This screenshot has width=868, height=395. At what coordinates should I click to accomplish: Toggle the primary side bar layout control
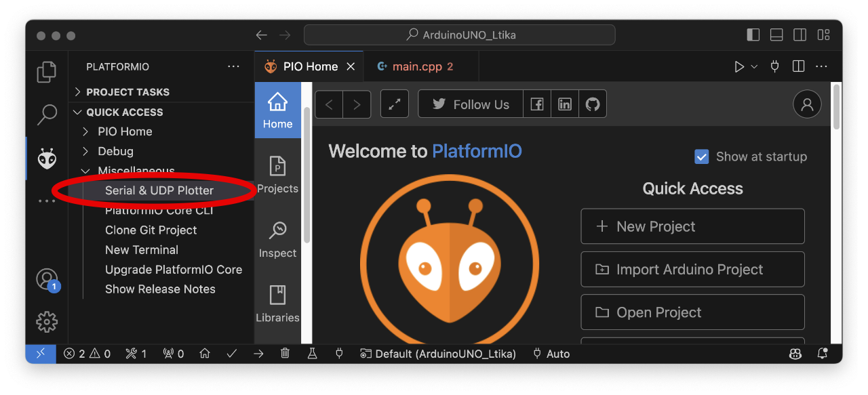pyautogui.click(x=753, y=35)
